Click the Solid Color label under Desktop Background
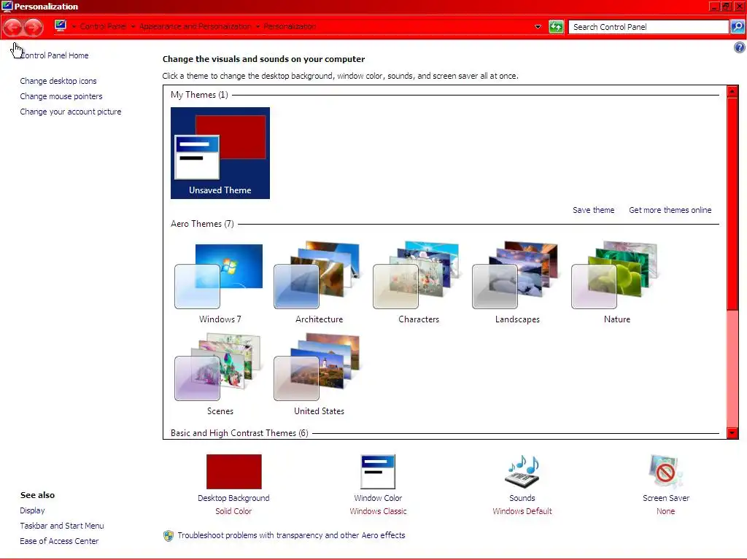 coord(233,511)
